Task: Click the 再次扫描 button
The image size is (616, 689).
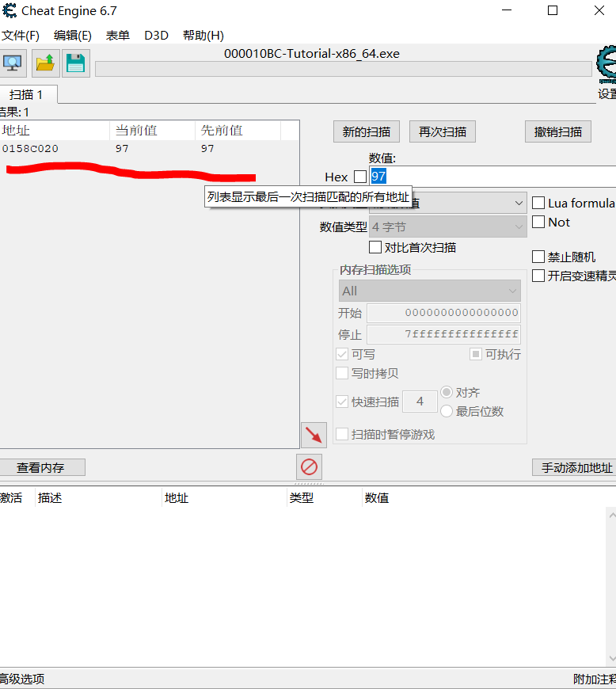Action: 442,132
